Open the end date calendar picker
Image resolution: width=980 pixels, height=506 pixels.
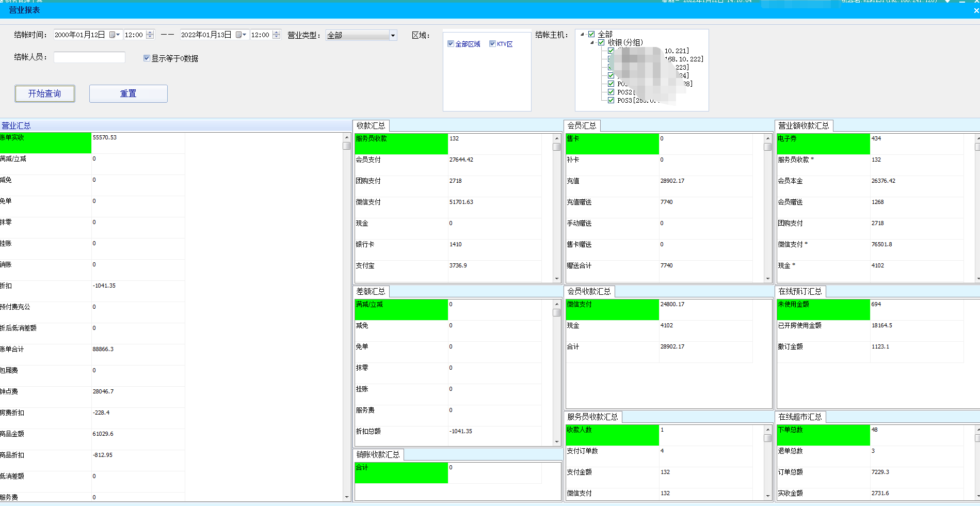(x=241, y=35)
